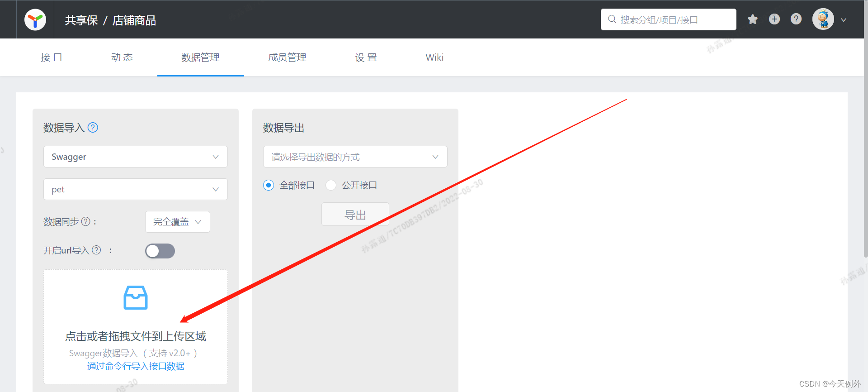The width and height of the screenshot is (868, 392).
Task: Click 点击或者拖拽文件到上传区域 upload text
Action: click(136, 336)
